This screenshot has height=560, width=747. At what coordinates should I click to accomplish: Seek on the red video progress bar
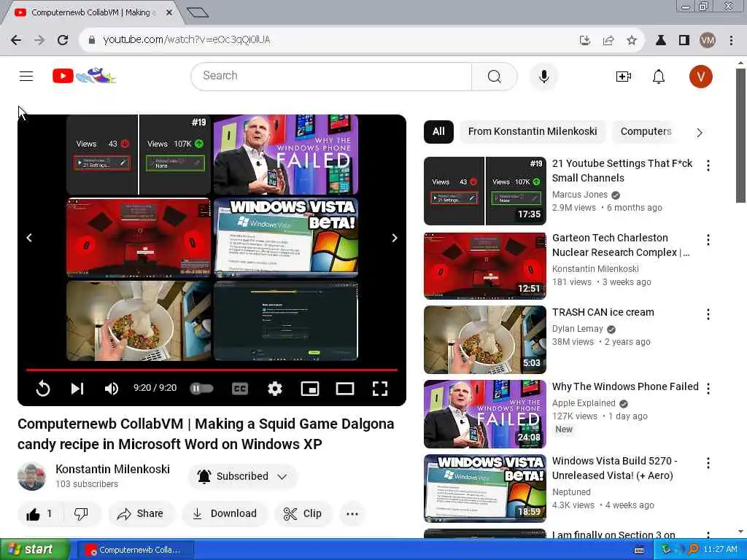(x=212, y=370)
